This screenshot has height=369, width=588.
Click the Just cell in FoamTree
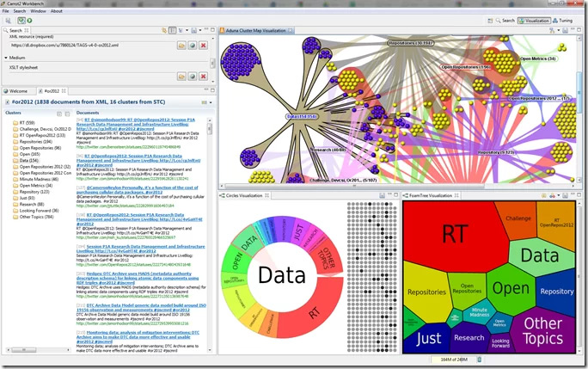[x=427, y=339]
